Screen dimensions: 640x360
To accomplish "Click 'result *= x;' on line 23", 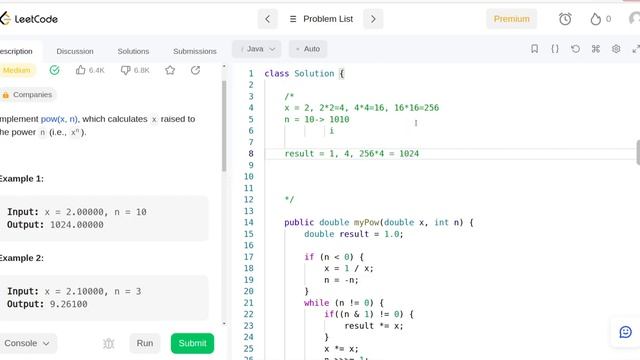I will 374,326.
